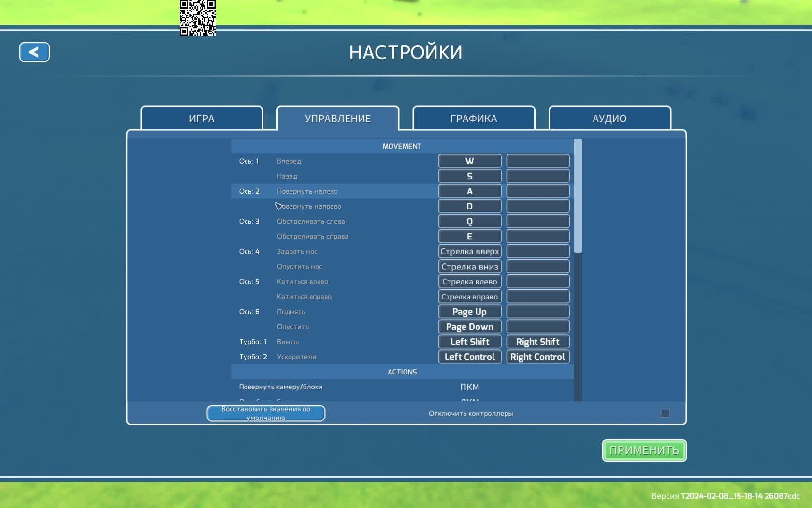The height and width of the screenshot is (508, 812).
Task: Set secondary key for Вперед
Action: pyautogui.click(x=538, y=161)
